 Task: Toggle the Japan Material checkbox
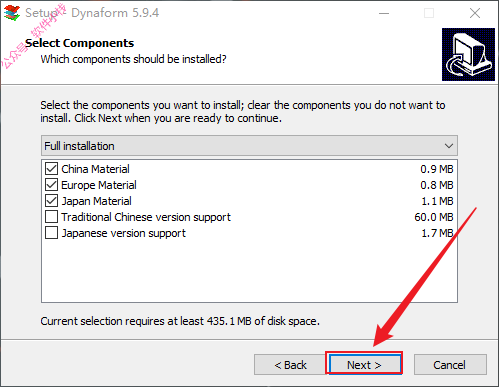(x=51, y=201)
